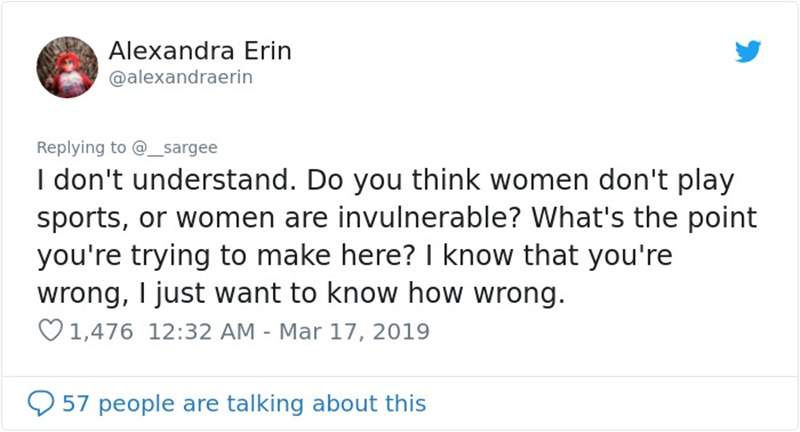The width and height of the screenshot is (800, 432).
Task: Visit the @__sargee mentioned profile
Action: [174, 147]
